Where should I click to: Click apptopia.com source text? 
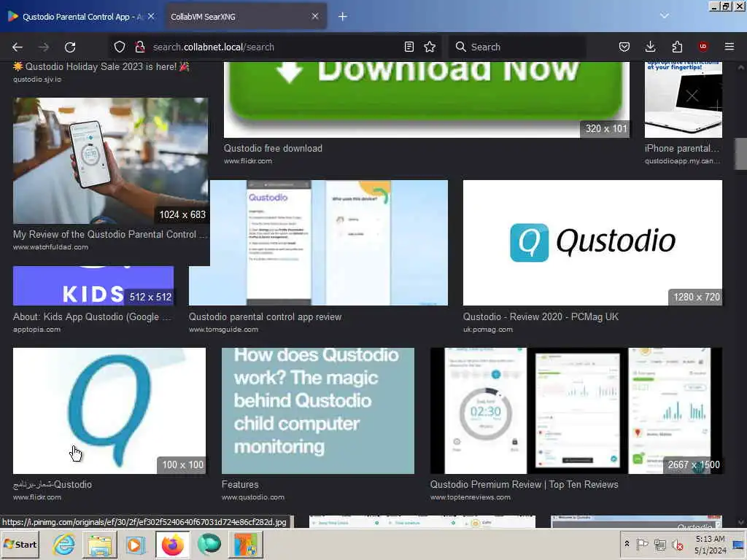click(x=36, y=329)
